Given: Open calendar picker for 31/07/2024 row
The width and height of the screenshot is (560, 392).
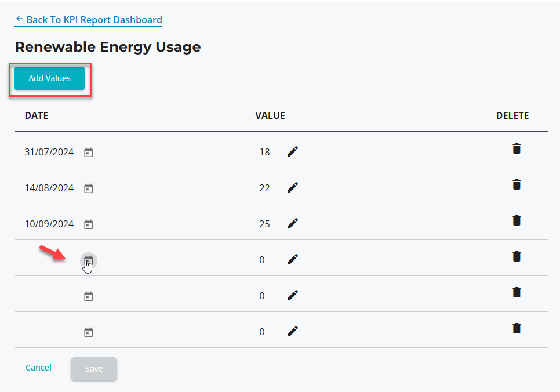Looking at the screenshot, I should 88,153.
